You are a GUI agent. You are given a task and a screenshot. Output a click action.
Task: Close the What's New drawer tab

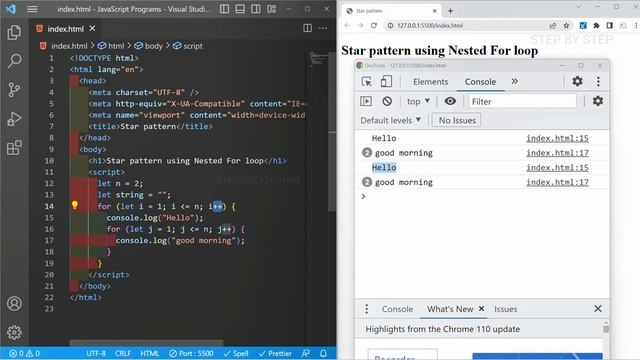(x=482, y=309)
